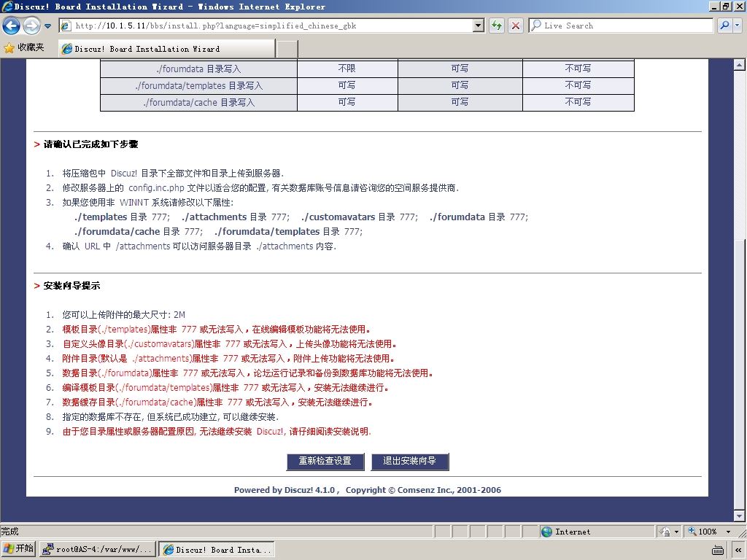Image resolution: width=747 pixels, height=560 pixels.
Task: Click the 重新检查设置 button
Action: point(325,461)
